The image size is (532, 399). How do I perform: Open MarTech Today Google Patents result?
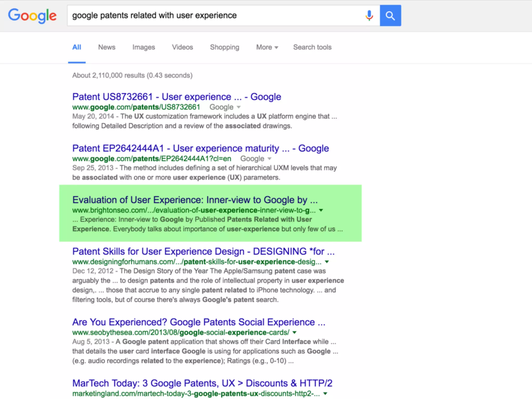click(x=202, y=383)
